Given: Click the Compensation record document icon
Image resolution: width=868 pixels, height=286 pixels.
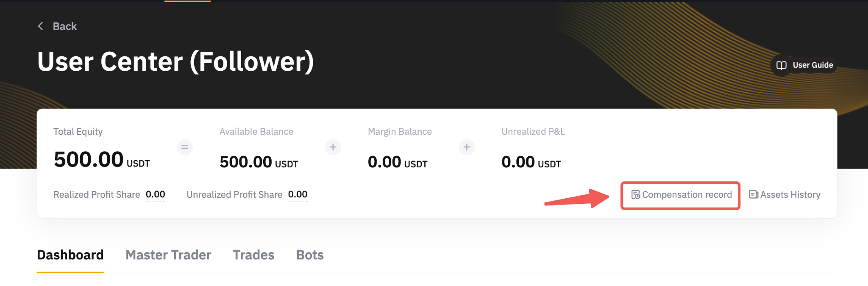Looking at the screenshot, I should (x=635, y=195).
